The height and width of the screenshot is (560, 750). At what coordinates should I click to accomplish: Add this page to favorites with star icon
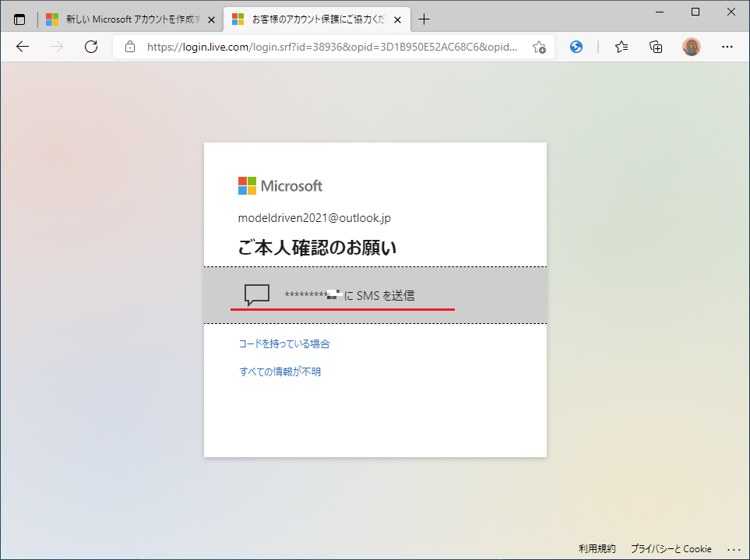pos(539,47)
